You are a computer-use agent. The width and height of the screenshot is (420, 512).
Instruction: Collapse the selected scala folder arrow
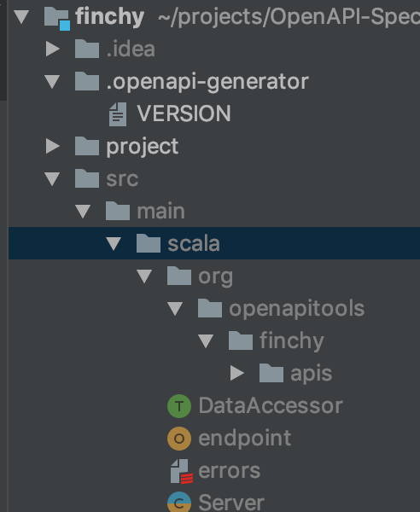pos(114,243)
